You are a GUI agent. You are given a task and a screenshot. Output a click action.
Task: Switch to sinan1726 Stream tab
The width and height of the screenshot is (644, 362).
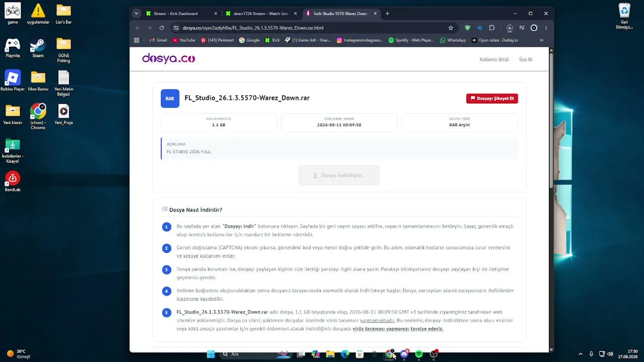click(x=261, y=14)
